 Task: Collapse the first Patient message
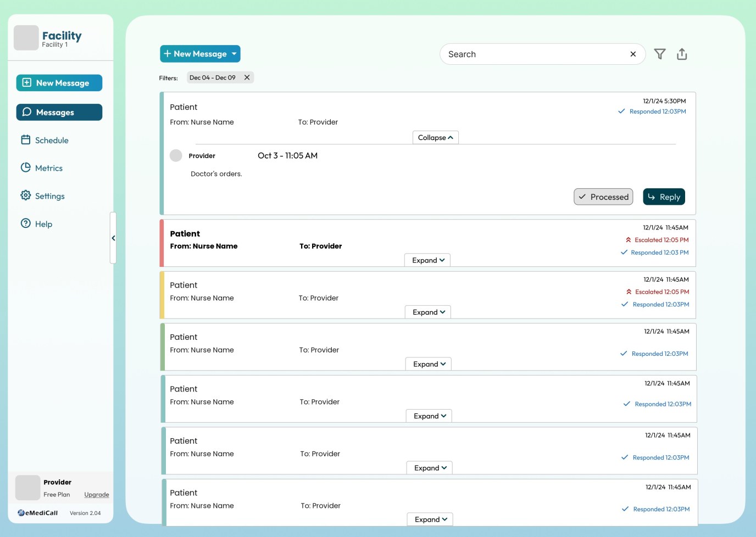pyautogui.click(x=436, y=137)
